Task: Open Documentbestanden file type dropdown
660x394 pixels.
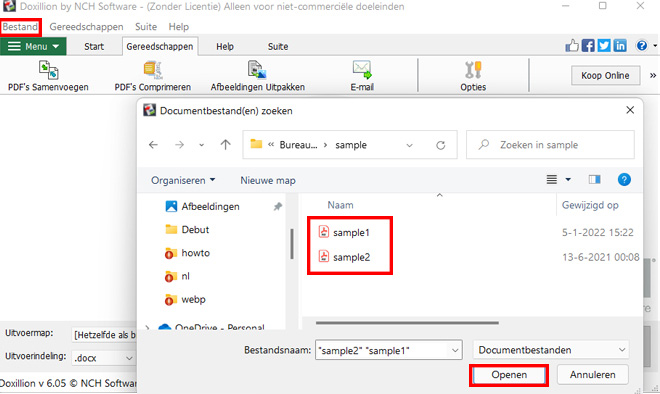Action: [x=551, y=350]
